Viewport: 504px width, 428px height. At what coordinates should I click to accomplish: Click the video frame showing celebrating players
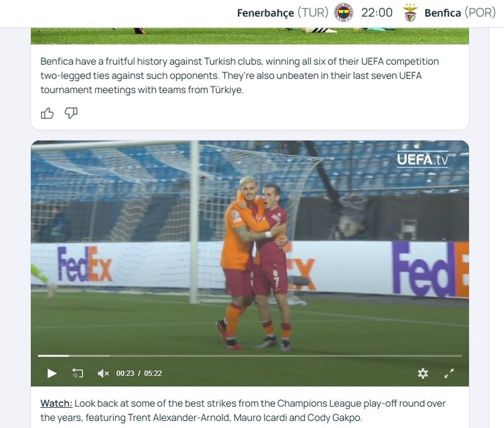click(249, 247)
